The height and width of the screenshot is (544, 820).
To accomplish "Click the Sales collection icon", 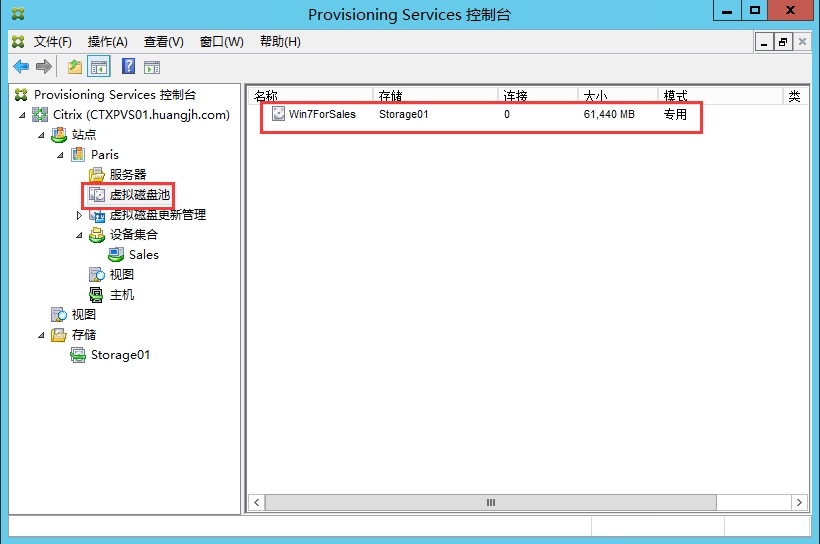I will pos(116,255).
